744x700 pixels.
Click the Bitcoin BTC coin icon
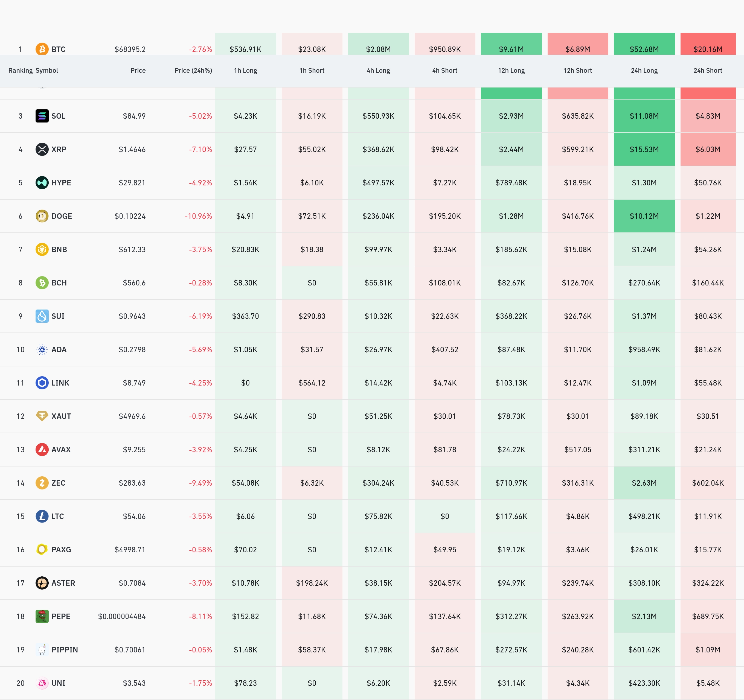click(42, 49)
